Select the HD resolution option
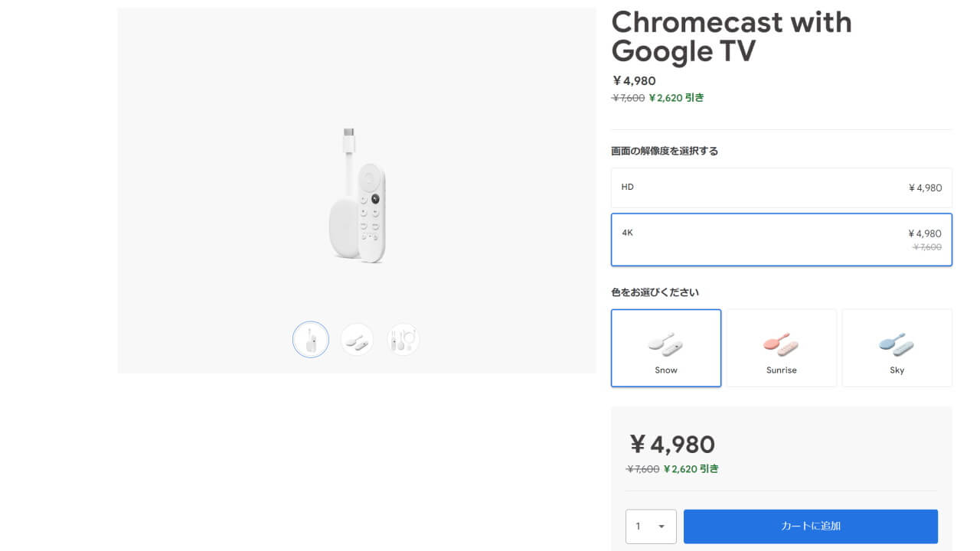 coord(781,187)
